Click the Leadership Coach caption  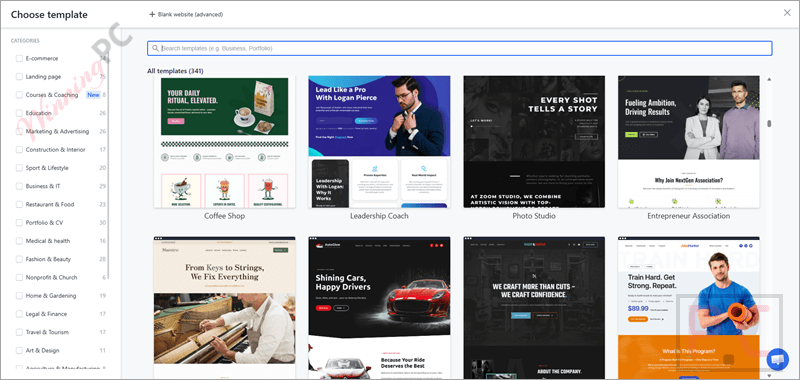(379, 216)
